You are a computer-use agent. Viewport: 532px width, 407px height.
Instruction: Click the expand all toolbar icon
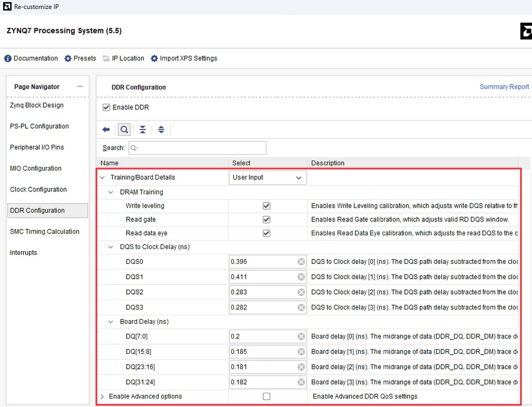(161, 130)
